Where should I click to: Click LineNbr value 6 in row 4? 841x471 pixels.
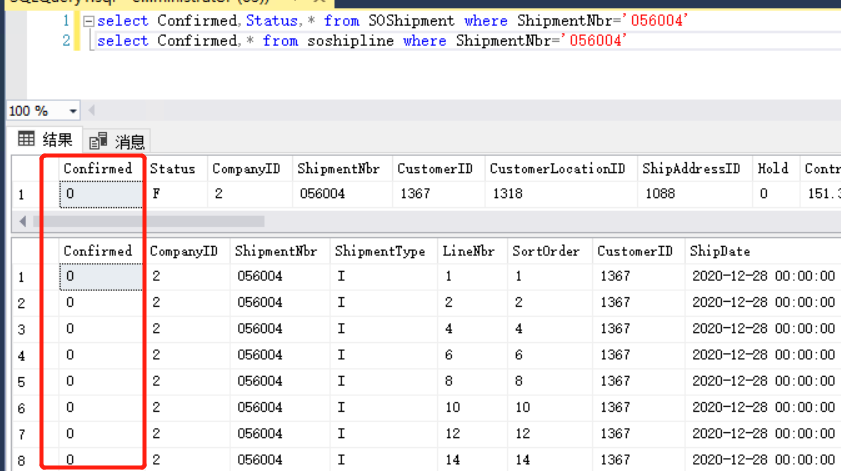pos(448,355)
